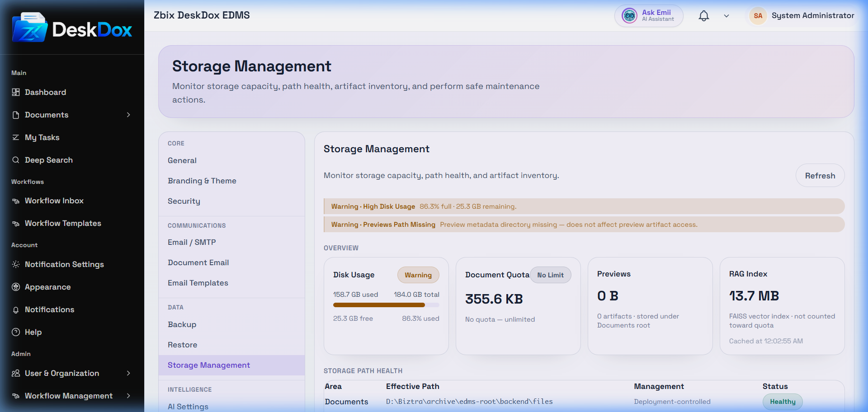Open Branding & Theme settings
This screenshot has width=868, height=412.
click(x=231, y=181)
